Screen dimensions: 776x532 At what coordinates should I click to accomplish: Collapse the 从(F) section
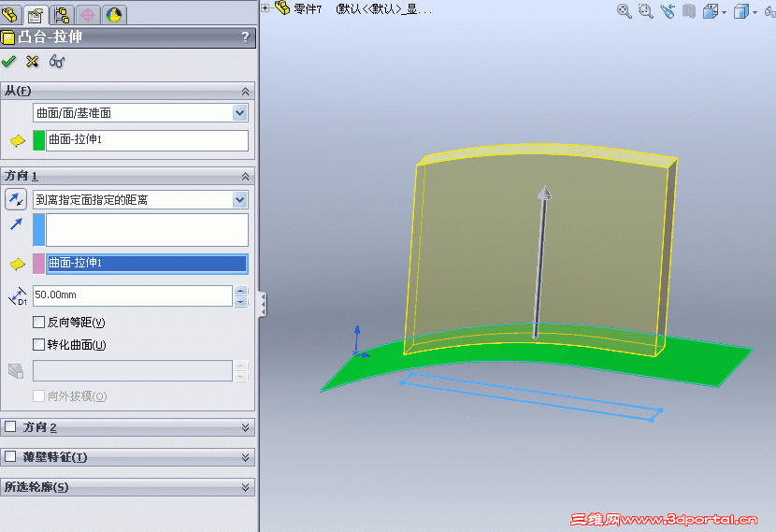pyautogui.click(x=245, y=91)
